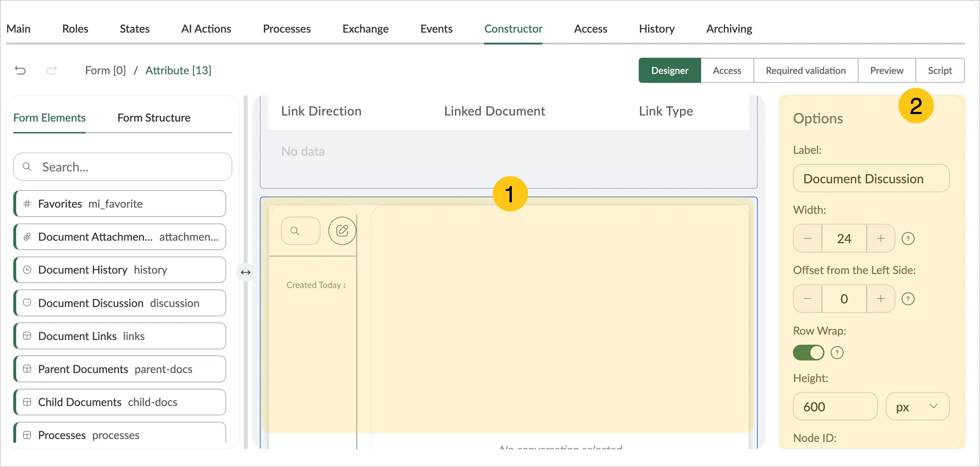
Task: Click the Document History clock icon
Action: point(27,270)
